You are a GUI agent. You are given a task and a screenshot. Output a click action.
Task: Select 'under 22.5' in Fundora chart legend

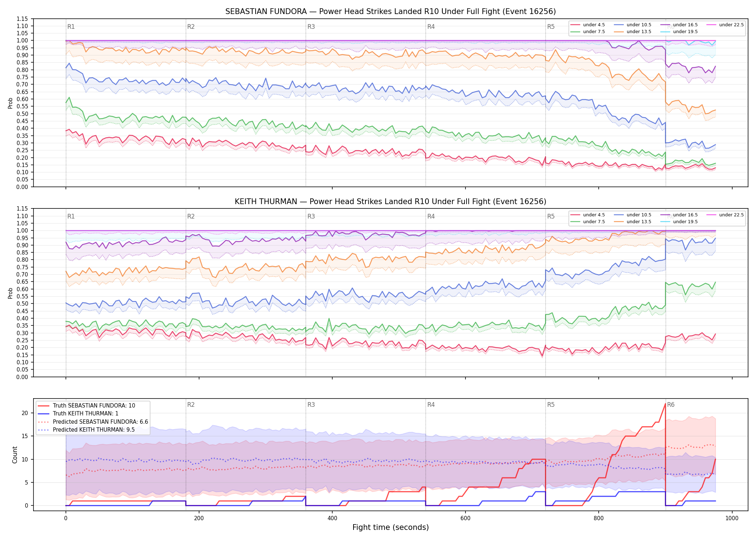click(725, 25)
